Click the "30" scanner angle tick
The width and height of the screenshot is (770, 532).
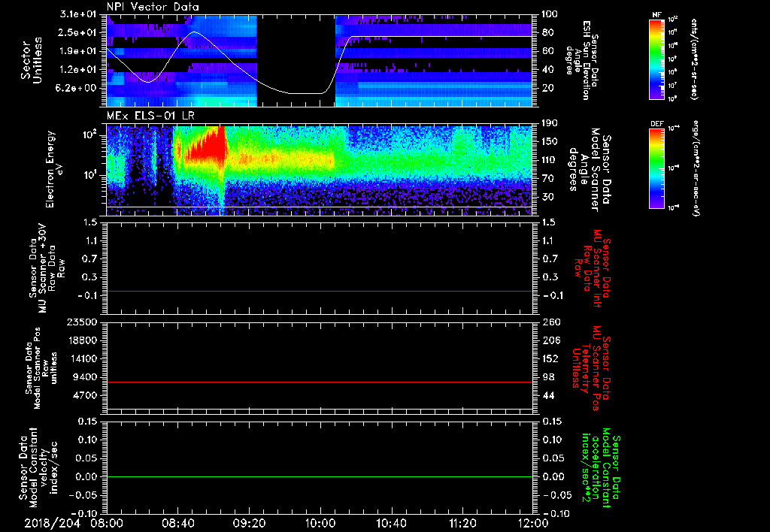[x=548, y=197]
